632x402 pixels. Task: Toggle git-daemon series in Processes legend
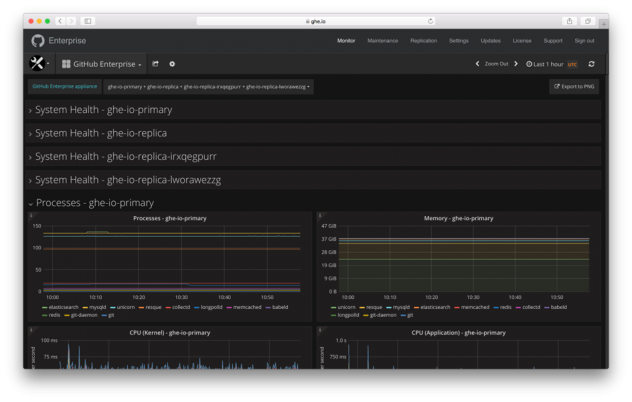(84, 315)
